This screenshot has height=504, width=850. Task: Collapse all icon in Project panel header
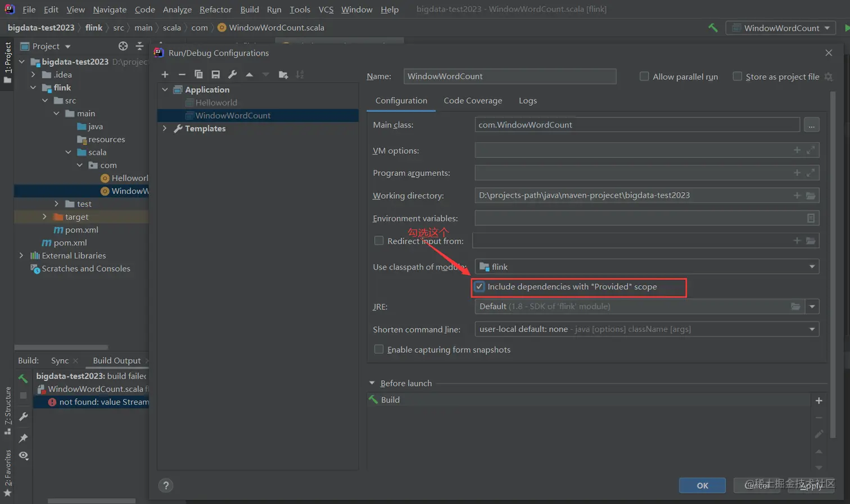click(139, 46)
